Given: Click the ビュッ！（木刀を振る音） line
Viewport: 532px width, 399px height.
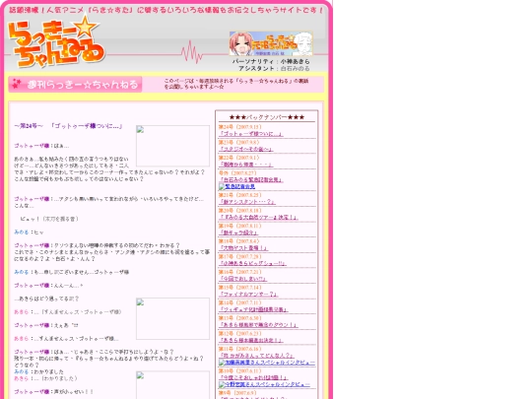Looking at the screenshot, I should click(x=49, y=219).
